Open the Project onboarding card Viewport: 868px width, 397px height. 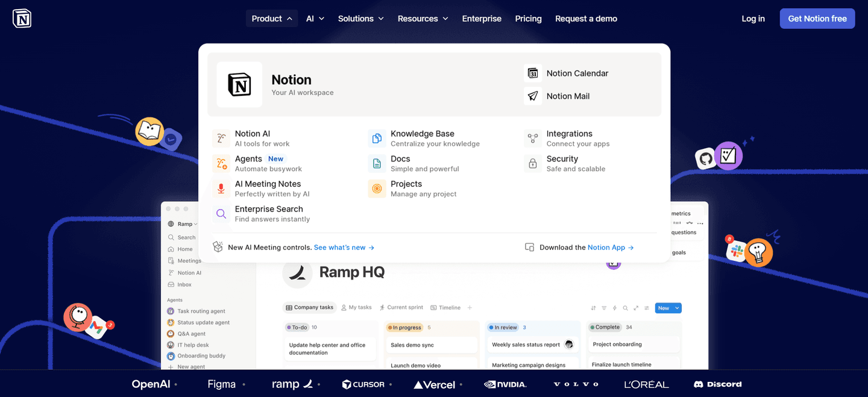coord(634,345)
